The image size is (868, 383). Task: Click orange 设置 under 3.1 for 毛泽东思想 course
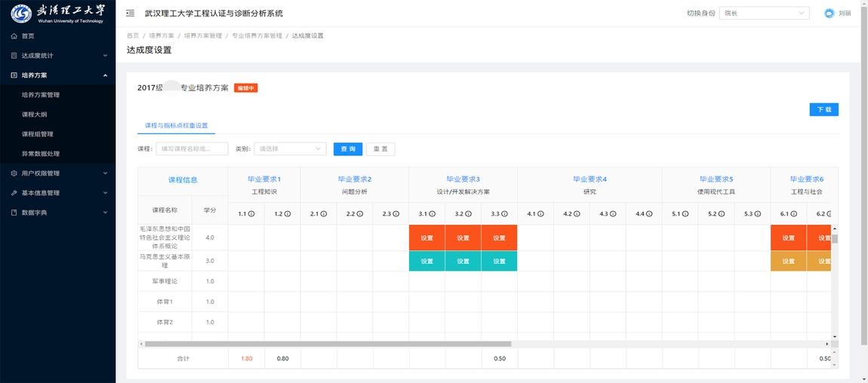click(426, 237)
